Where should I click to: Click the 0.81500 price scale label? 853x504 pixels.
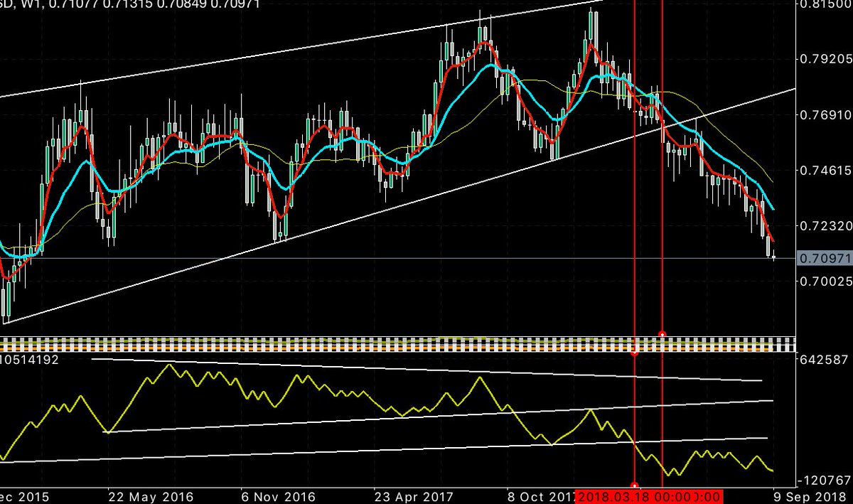(826, 5)
